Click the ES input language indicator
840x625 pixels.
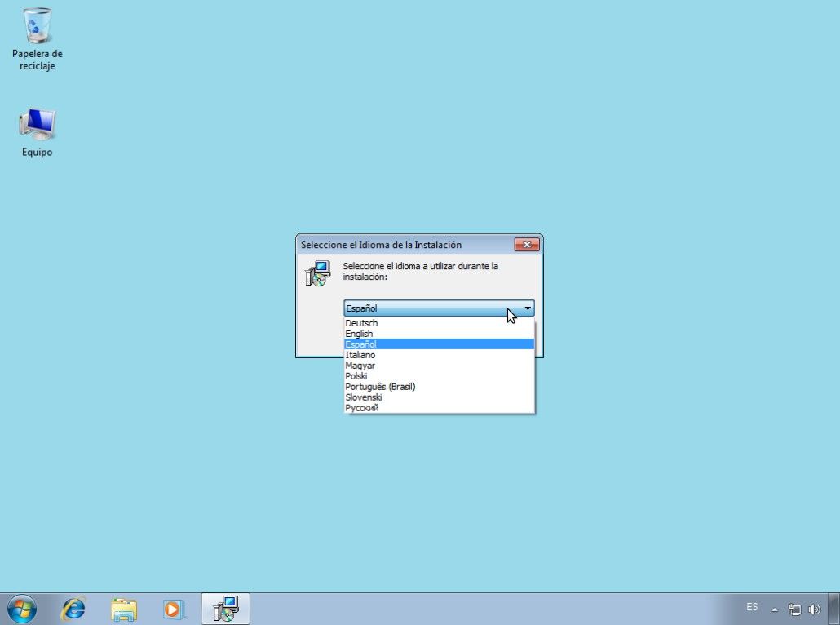[752, 608]
